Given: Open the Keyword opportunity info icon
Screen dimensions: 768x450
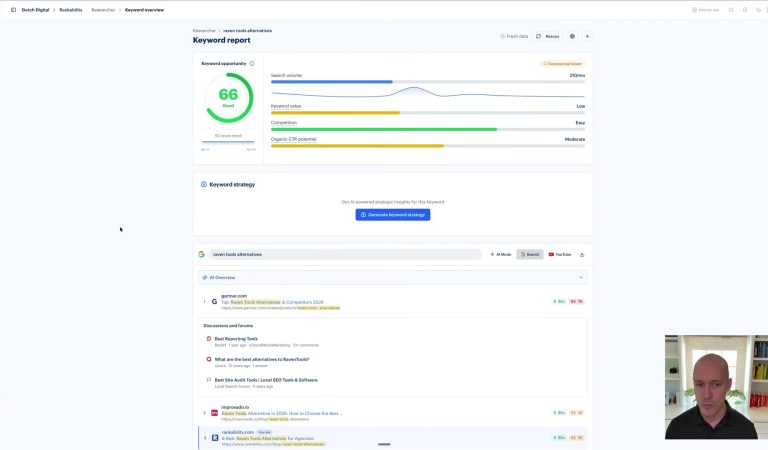Looking at the screenshot, I should [252, 64].
